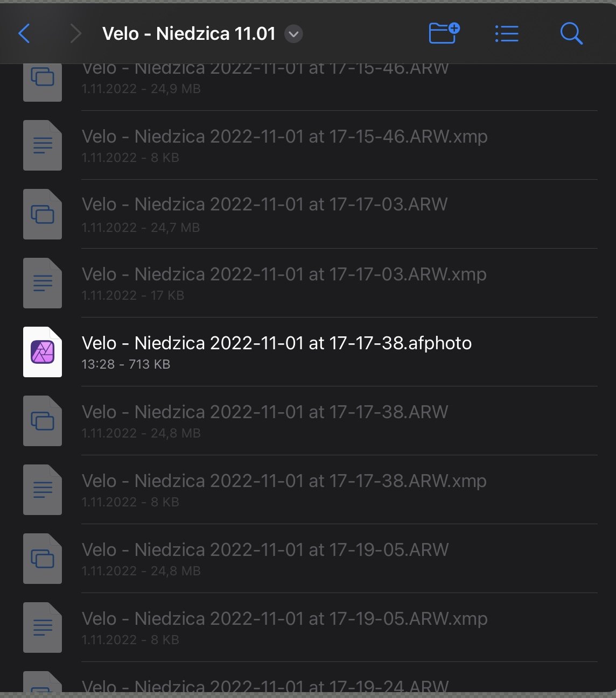Image resolution: width=616 pixels, height=698 pixels.
Task: Click the Affinity Photo file icon
Action: click(x=43, y=352)
